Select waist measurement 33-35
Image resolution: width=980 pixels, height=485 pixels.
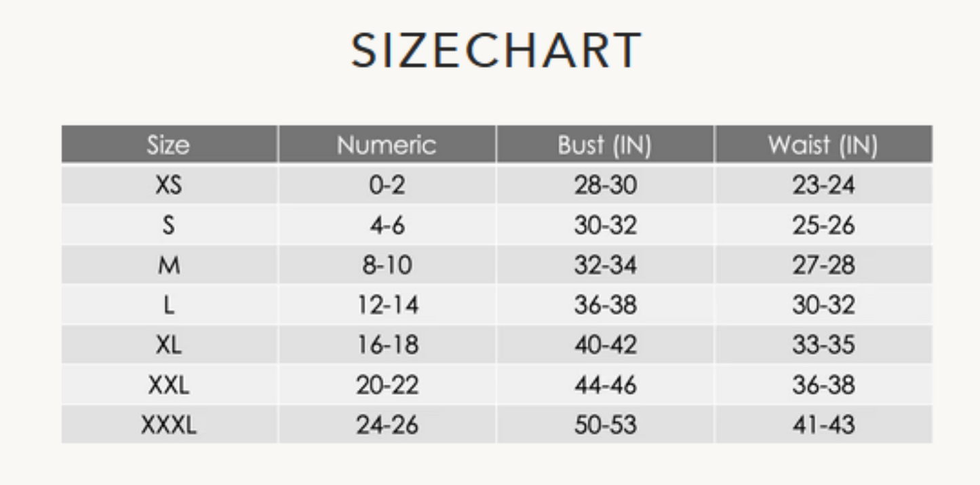[823, 345]
